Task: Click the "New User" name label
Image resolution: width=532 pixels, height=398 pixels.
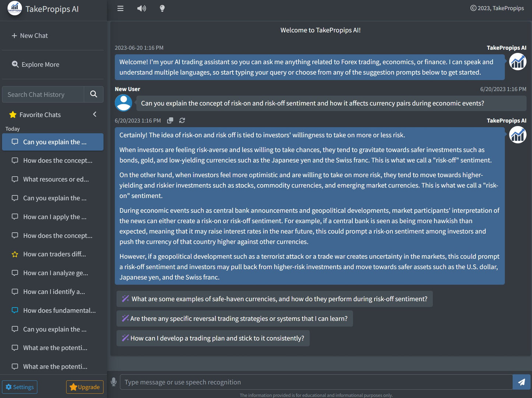Action: point(127,89)
